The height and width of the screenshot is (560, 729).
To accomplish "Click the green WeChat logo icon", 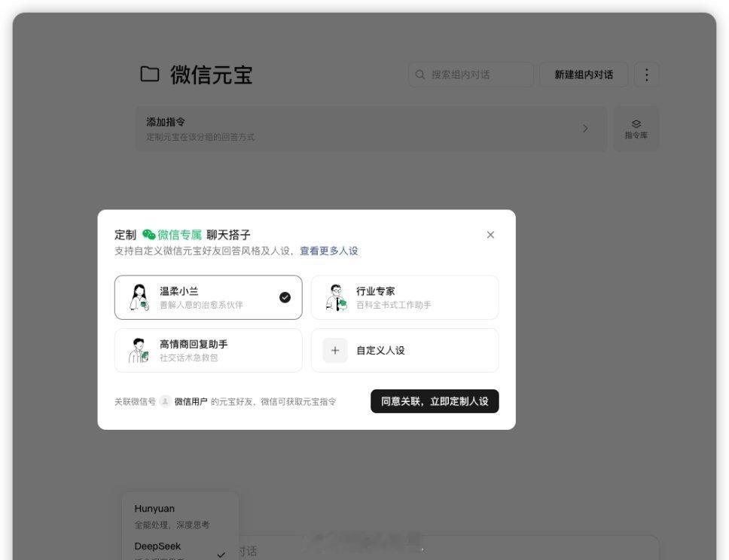I will coord(149,235).
